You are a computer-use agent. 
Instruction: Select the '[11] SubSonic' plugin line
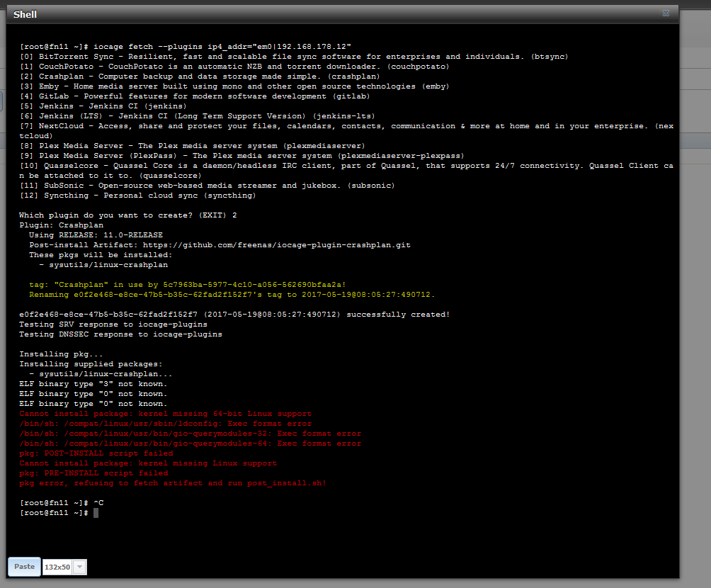click(x=207, y=186)
